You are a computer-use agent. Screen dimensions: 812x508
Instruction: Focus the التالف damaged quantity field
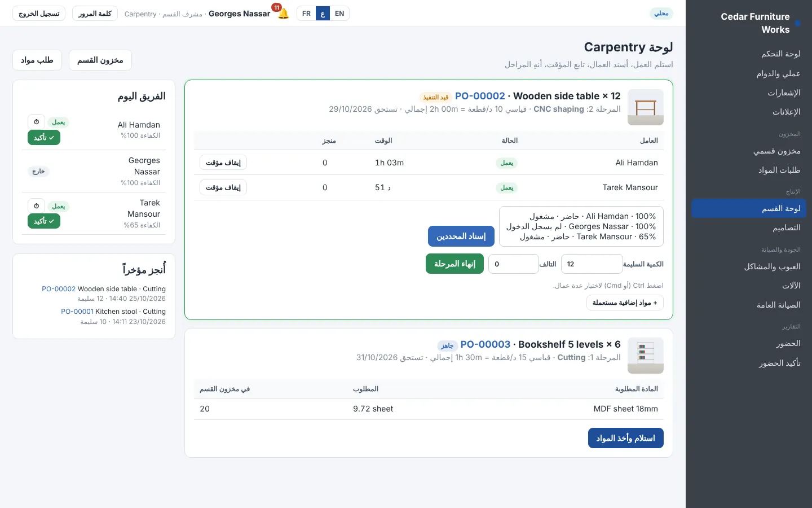(514, 264)
